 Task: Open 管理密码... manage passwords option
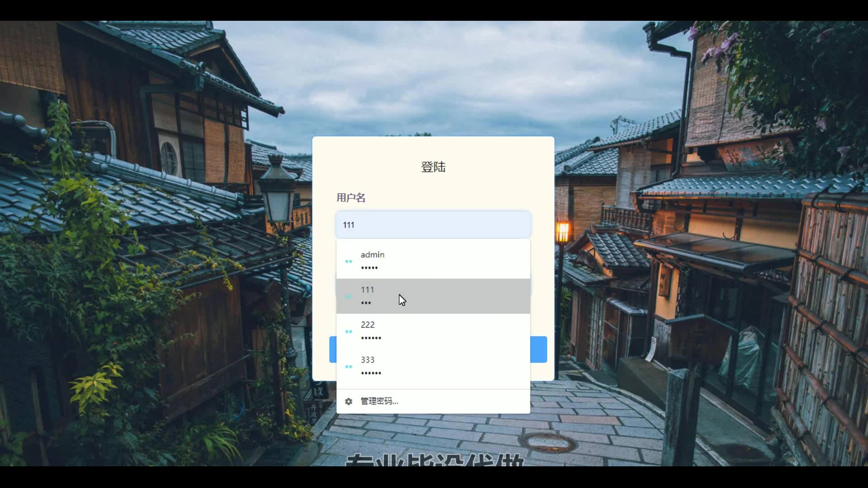(379, 401)
